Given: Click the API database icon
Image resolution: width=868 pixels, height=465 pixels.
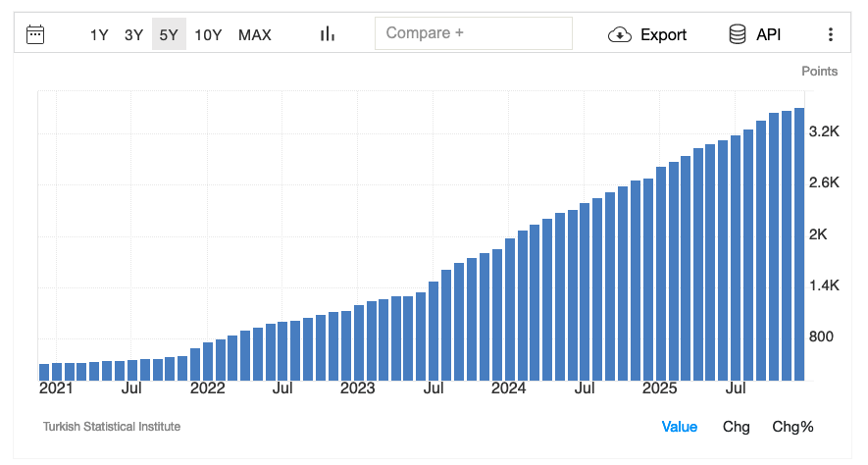Looking at the screenshot, I should point(738,34).
